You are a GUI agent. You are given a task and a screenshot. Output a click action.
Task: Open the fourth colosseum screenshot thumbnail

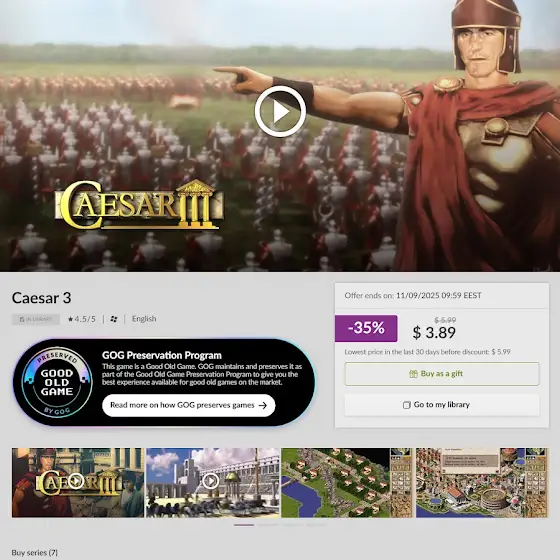pos(481,482)
